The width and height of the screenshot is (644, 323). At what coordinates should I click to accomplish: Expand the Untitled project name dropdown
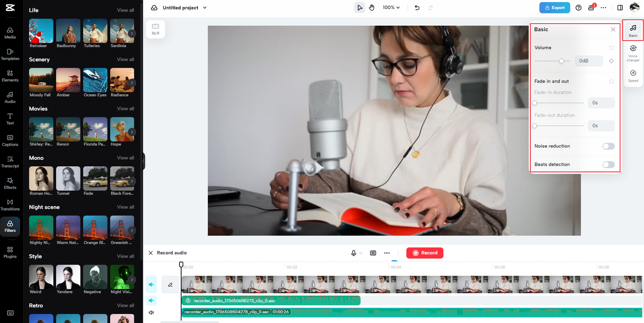185,8
